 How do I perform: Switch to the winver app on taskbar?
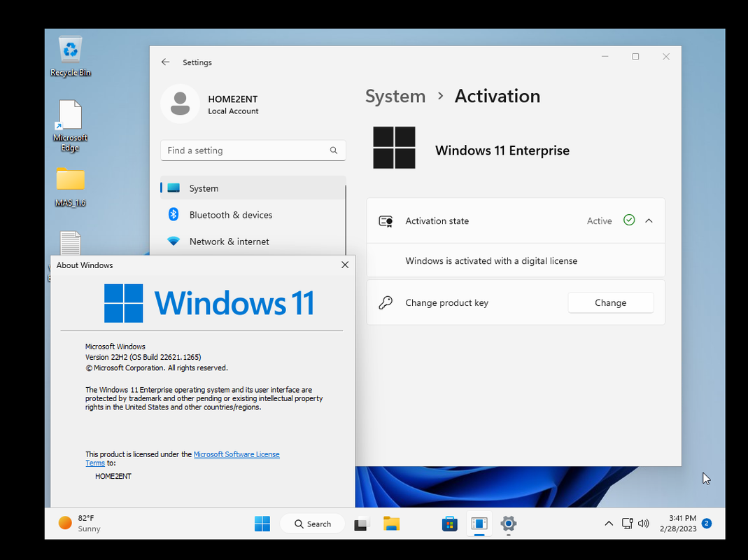coord(479,524)
